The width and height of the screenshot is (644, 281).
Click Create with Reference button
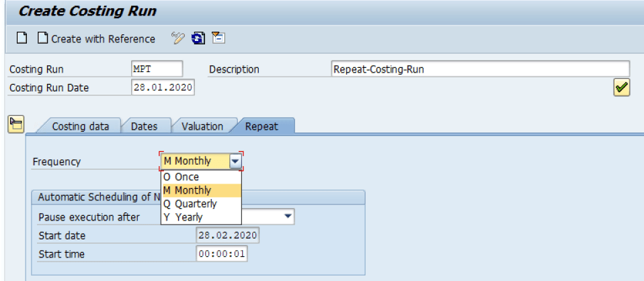[96, 38]
